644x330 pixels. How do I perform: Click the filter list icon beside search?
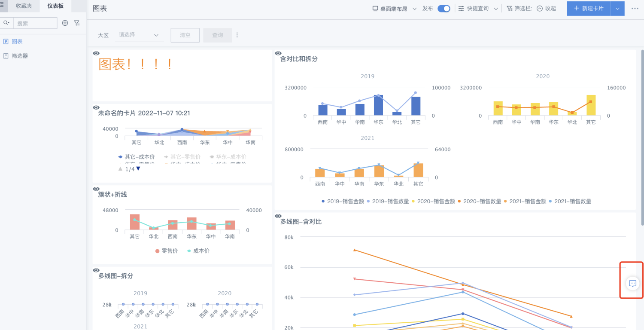point(77,23)
